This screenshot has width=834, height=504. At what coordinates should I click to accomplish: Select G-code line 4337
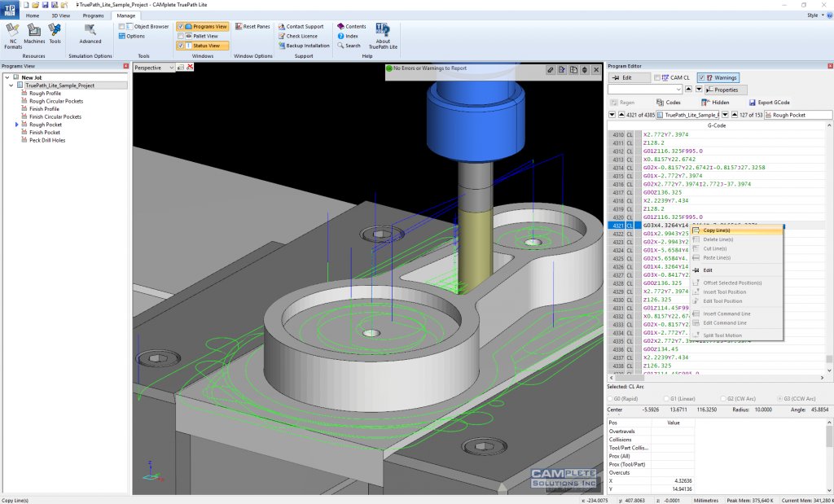[718, 357]
